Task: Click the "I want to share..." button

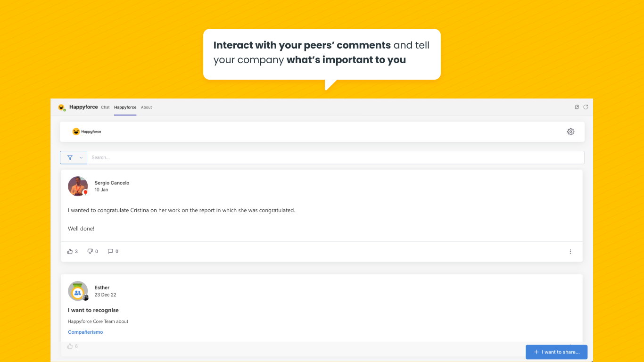Action: pyautogui.click(x=556, y=352)
